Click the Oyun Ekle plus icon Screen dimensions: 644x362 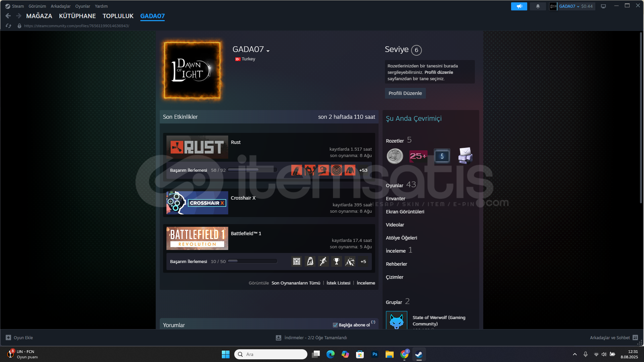click(x=8, y=338)
